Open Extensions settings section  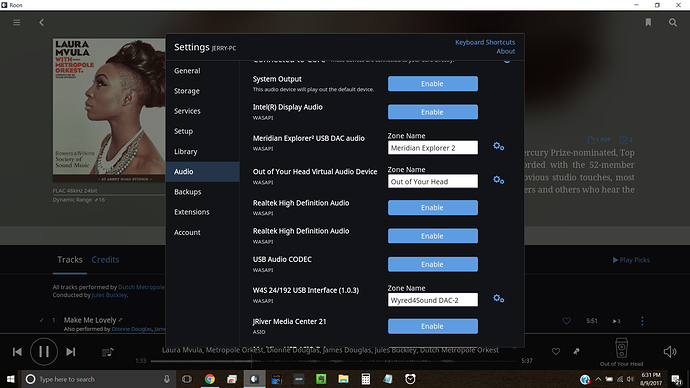tap(203, 212)
